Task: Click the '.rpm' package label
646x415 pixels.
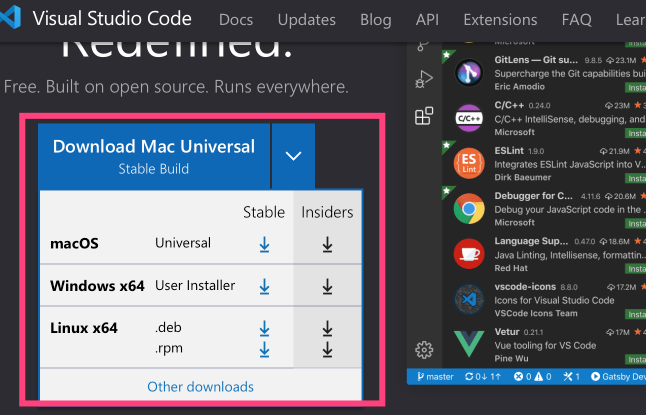Action: coord(169,348)
